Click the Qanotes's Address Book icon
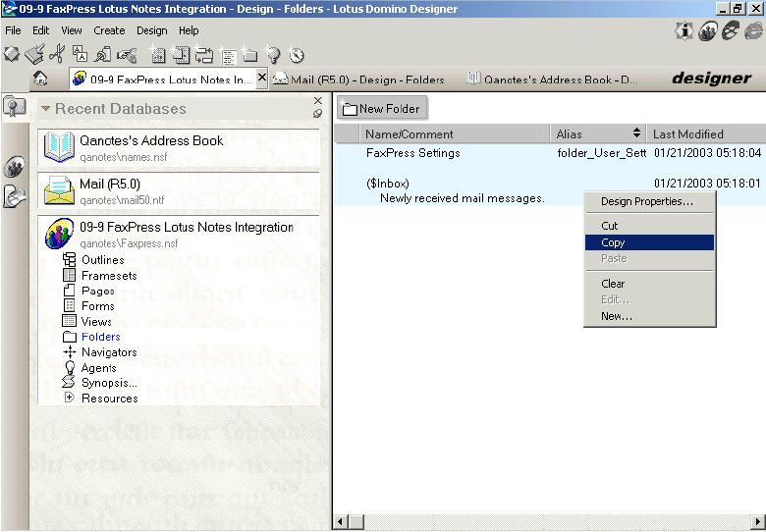The image size is (766, 532). pyautogui.click(x=59, y=146)
